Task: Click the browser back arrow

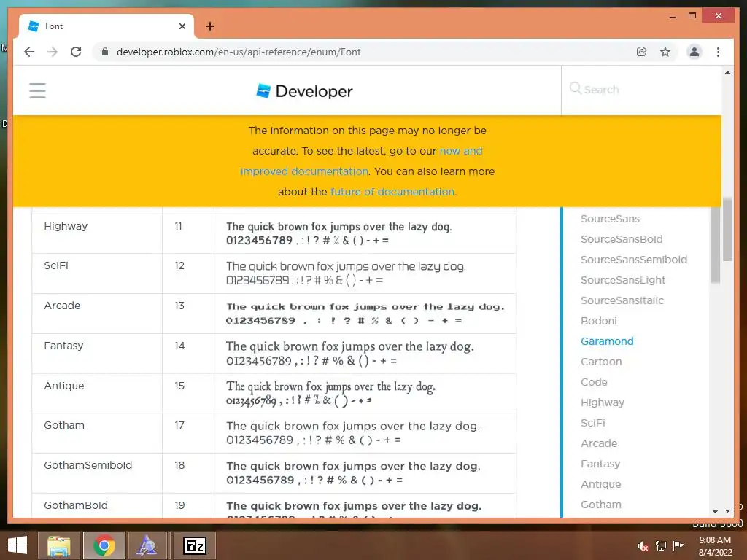Action: click(x=29, y=52)
